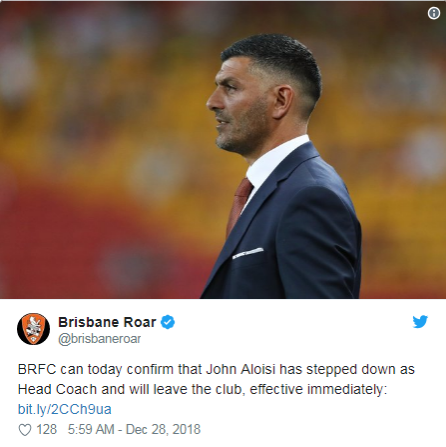Follow the bit.ly/2CCh9ua link

[64, 409]
